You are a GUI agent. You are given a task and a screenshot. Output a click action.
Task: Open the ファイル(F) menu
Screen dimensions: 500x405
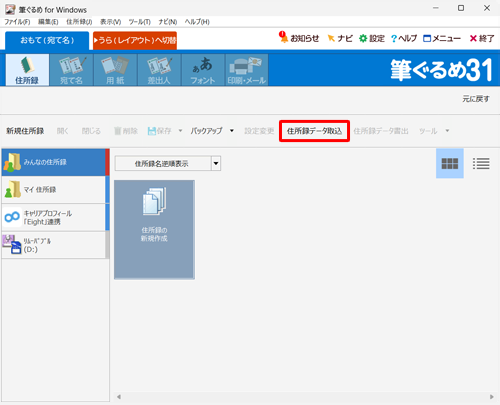17,22
